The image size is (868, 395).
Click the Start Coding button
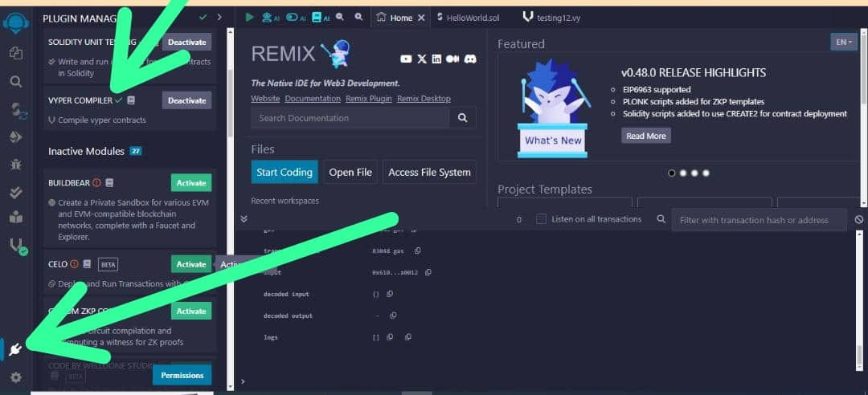point(285,172)
